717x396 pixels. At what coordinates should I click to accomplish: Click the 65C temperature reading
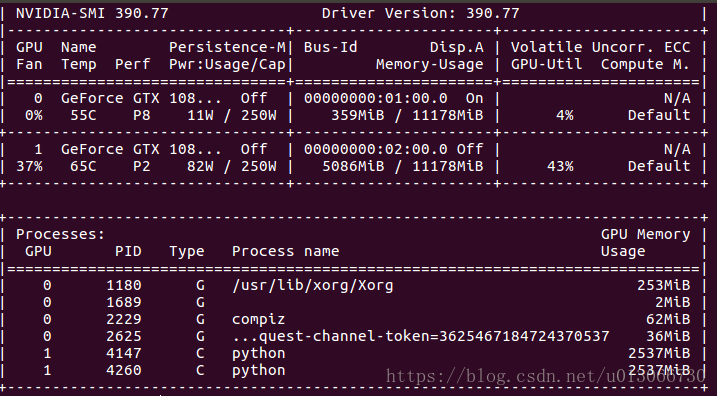[x=83, y=166]
